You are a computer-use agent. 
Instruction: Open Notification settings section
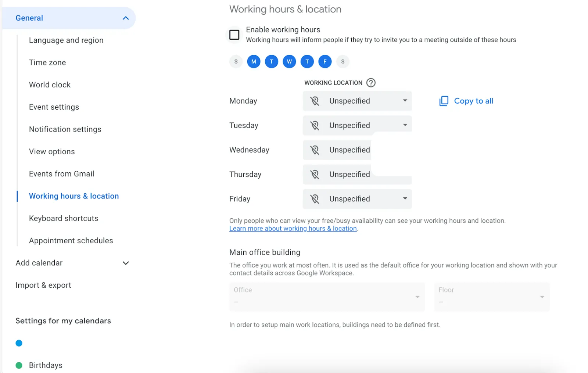pyautogui.click(x=65, y=129)
